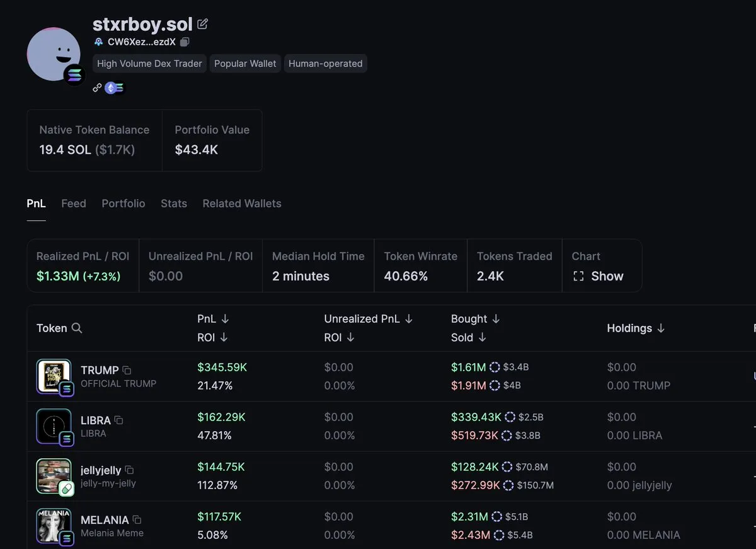Click the market cap icon beside $339.43K
This screenshot has width=756, height=549.
[x=510, y=417]
